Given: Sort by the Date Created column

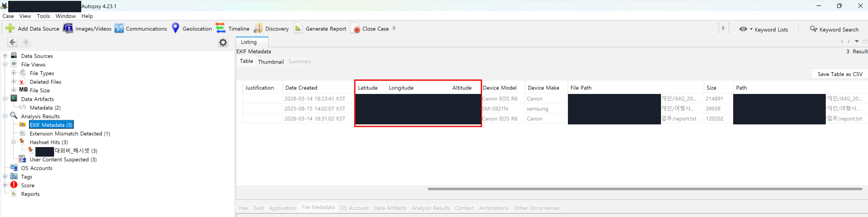Looking at the screenshot, I should pyautogui.click(x=318, y=88).
